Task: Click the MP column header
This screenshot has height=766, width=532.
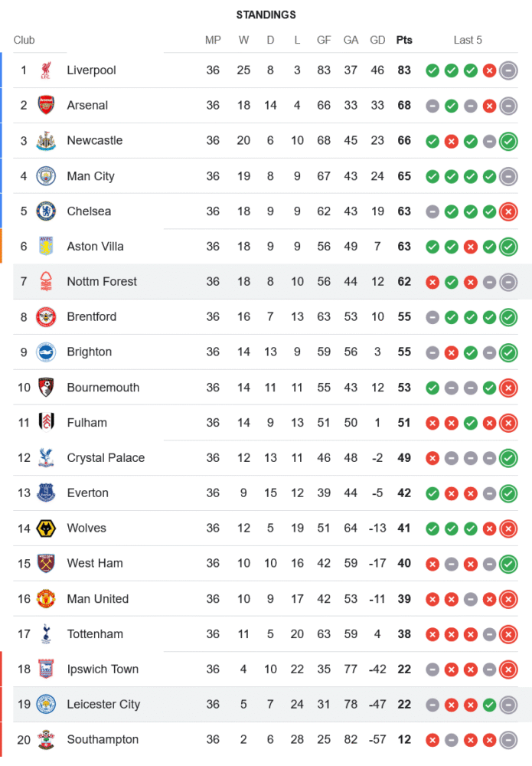Action: pos(213,40)
